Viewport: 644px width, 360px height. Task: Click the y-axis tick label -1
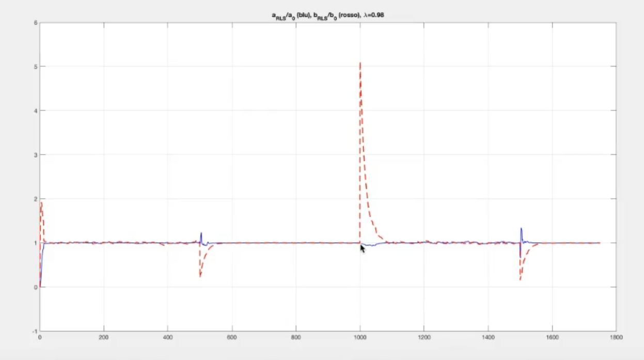click(x=34, y=331)
